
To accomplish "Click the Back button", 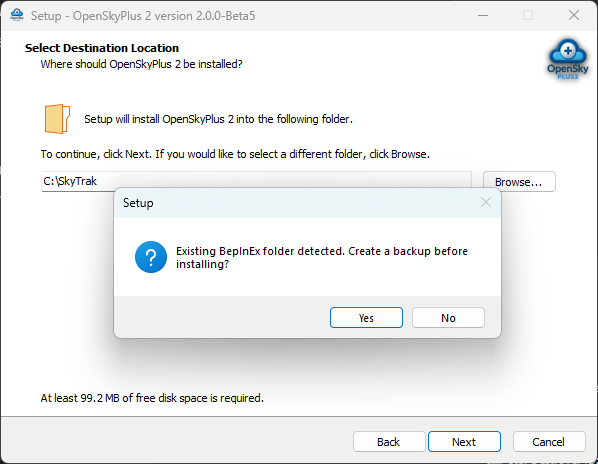I will click(389, 442).
